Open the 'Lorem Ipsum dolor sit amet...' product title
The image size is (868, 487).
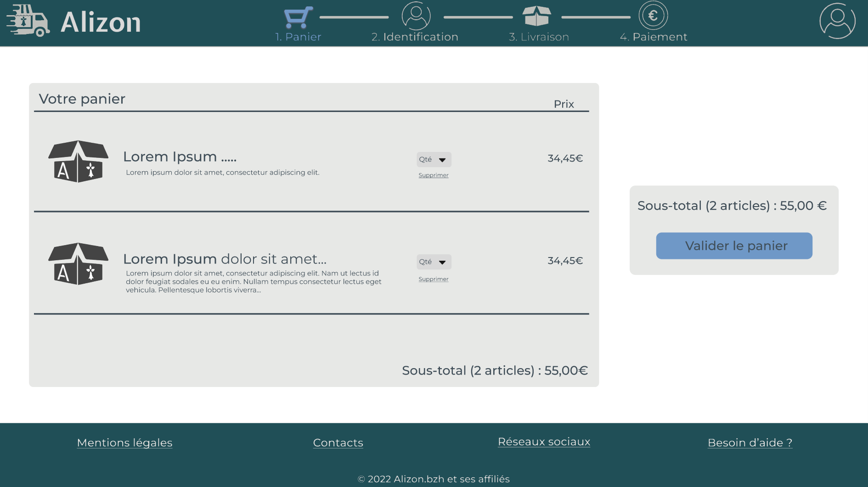click(x=225, y=259)
